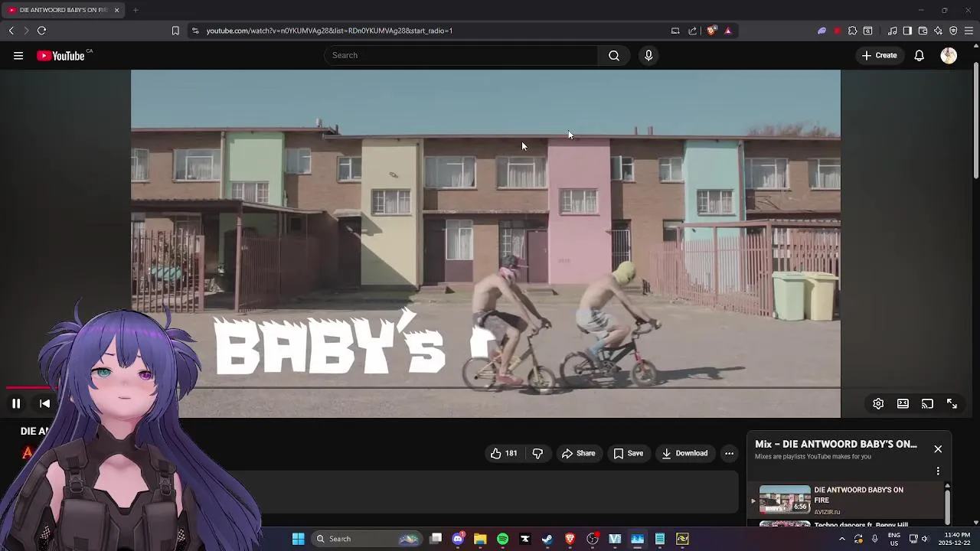Open Brave Rewards triangle icon
The width and height of the screenshot is (980, 551).
click(728, 31)
